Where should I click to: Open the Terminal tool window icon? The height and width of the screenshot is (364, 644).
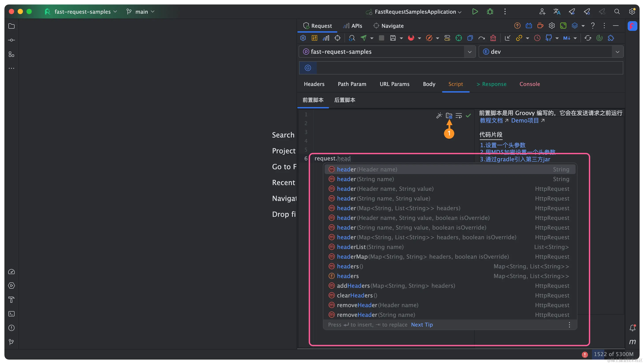(11, 314)
